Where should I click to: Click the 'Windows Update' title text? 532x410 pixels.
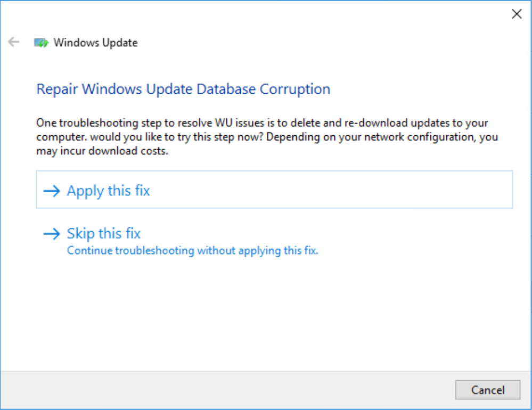coord(96,43)
